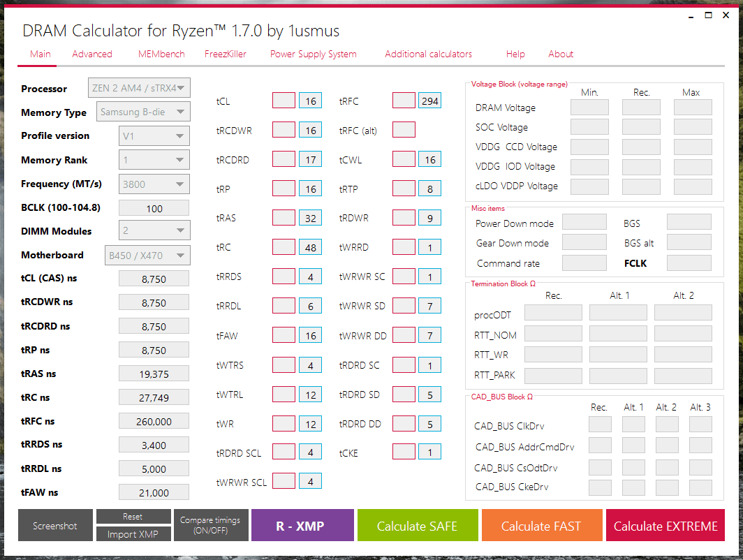Click the RTT_PARK Alt. 2 field

click(x=683, y=376)
